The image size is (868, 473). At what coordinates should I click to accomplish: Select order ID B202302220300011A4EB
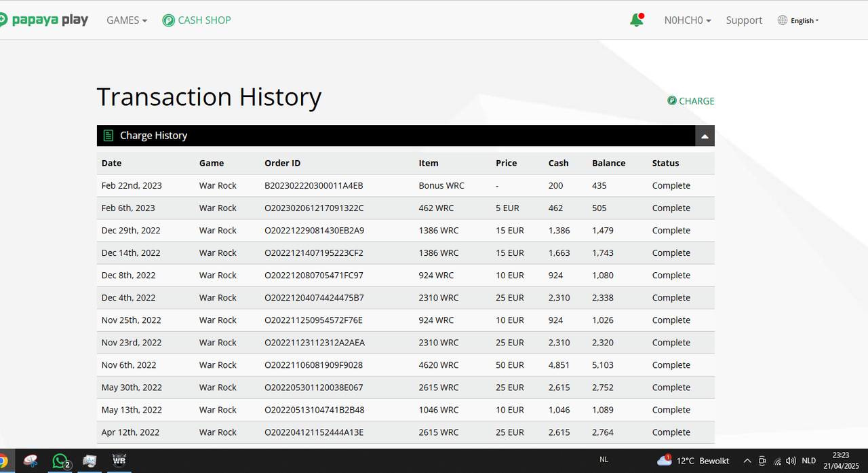pos(314,185)
